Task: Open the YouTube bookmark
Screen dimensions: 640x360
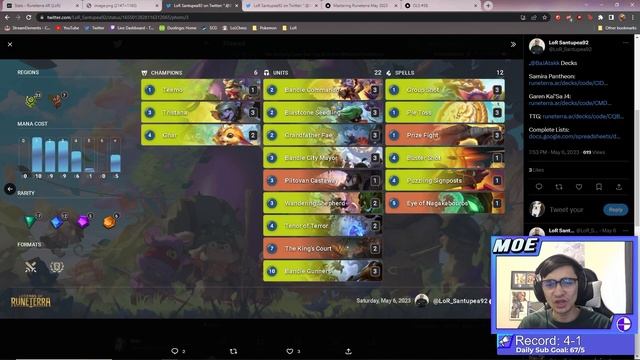Action: [x=67, y=28]
